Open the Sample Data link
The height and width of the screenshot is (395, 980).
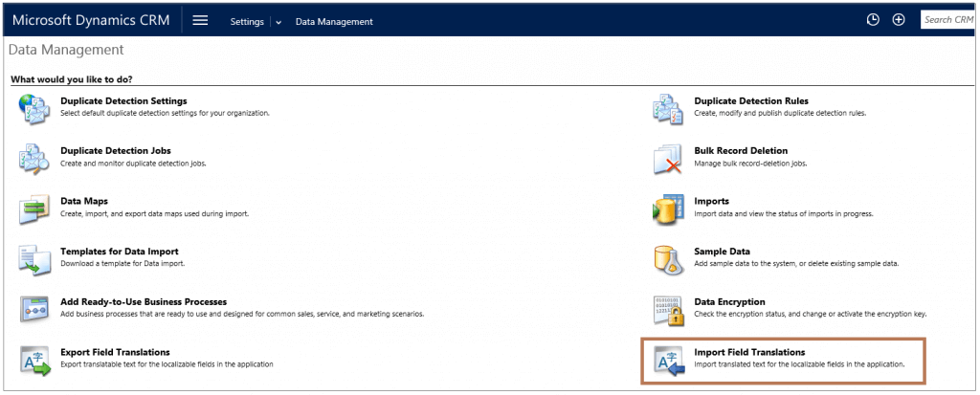[722, 252]
